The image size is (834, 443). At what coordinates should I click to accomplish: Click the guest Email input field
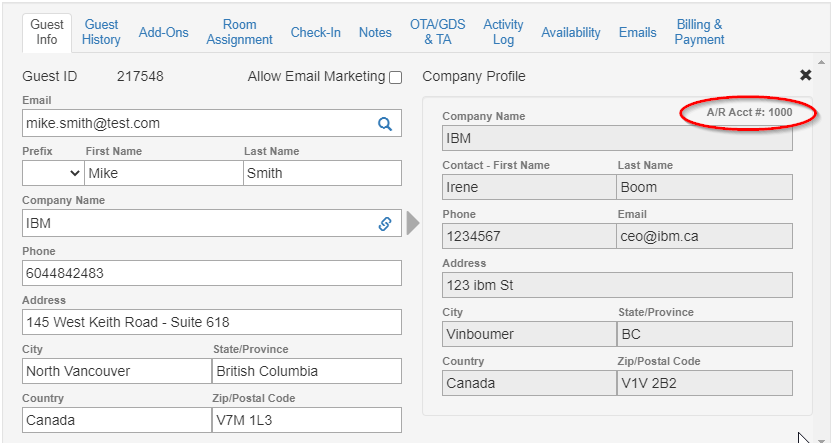click(195, 123)
